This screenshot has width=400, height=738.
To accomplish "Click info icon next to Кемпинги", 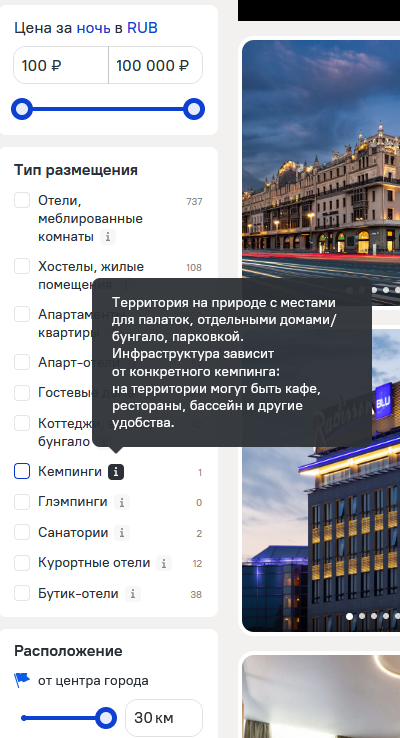I will pyautogui.click(x=116, y=472).
